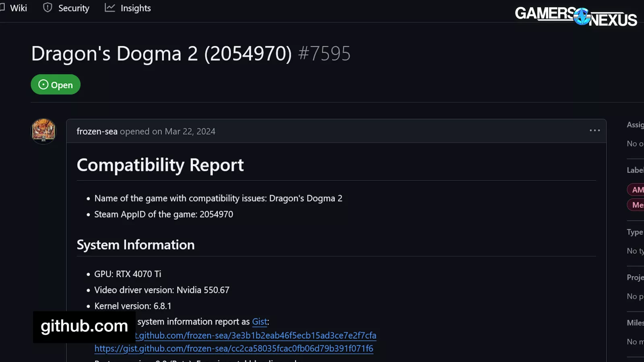Open the frozen-sea profile avatar
Screen dimensions: 644x362
[43, 131]
